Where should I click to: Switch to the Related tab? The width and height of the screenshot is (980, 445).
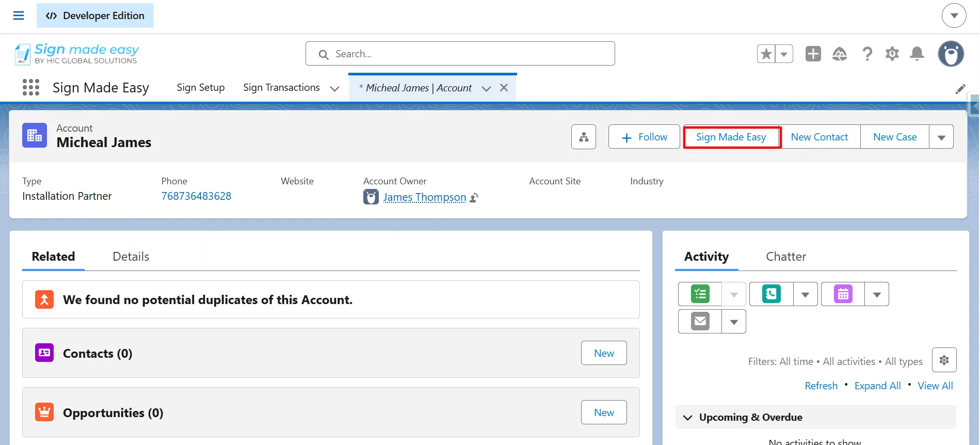tap(53, 257)
